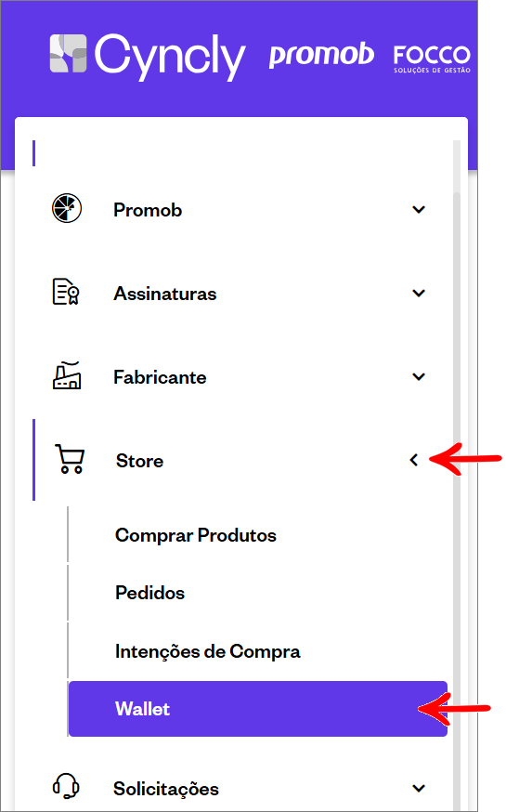This screenshot has height=812, width=506.
Task: Click the promob logo in header
Action: (321, 56)
